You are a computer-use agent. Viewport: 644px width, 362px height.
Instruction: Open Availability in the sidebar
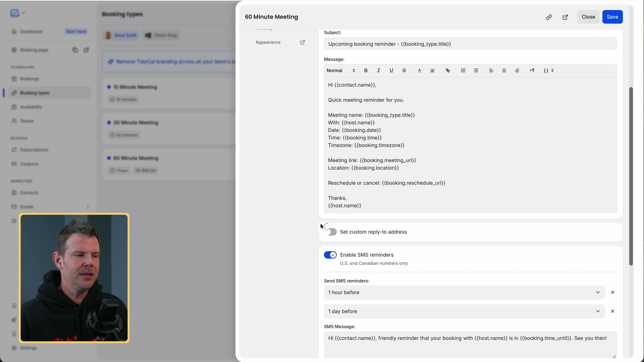pyautogui.click(x=31, y=107)
